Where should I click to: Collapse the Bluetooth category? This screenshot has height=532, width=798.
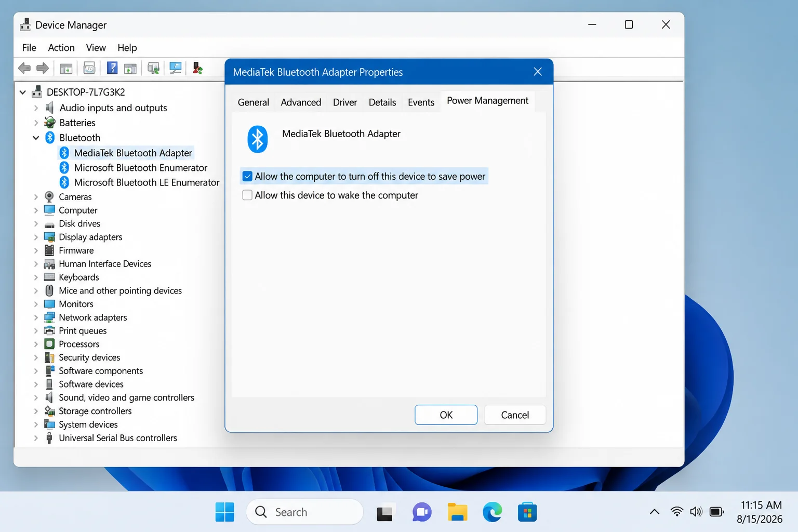[36, 138]
